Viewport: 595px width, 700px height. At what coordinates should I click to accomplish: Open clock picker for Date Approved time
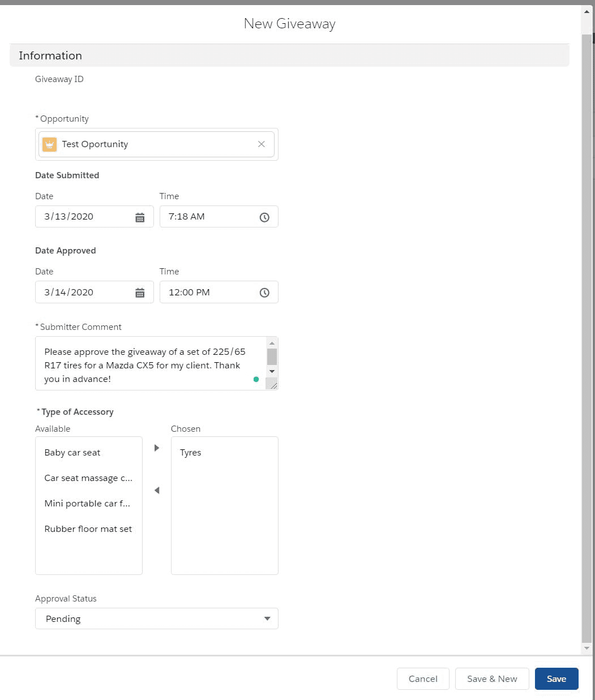pyautogui.click(x=264, y=293)
